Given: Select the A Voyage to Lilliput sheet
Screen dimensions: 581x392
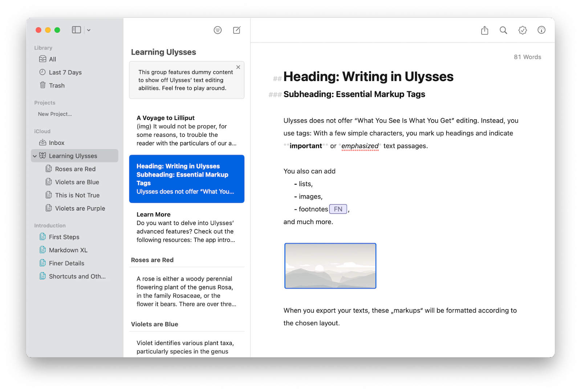Looking at the screenshot, I should pyautogui.click(x=187, y=130).
